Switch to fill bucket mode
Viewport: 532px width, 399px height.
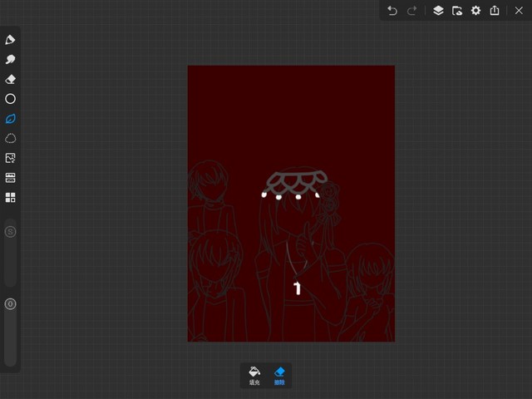[254, 375]
